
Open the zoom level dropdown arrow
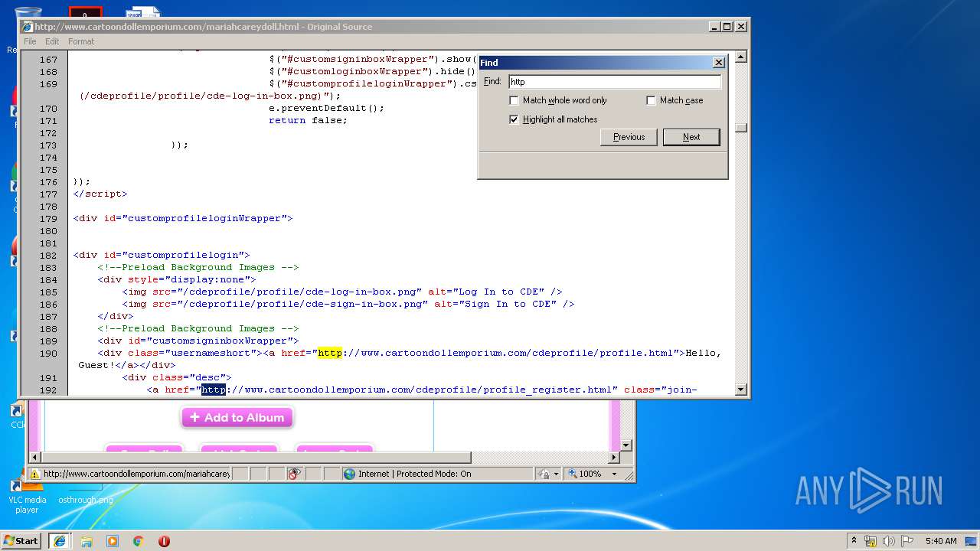(614, 474)
